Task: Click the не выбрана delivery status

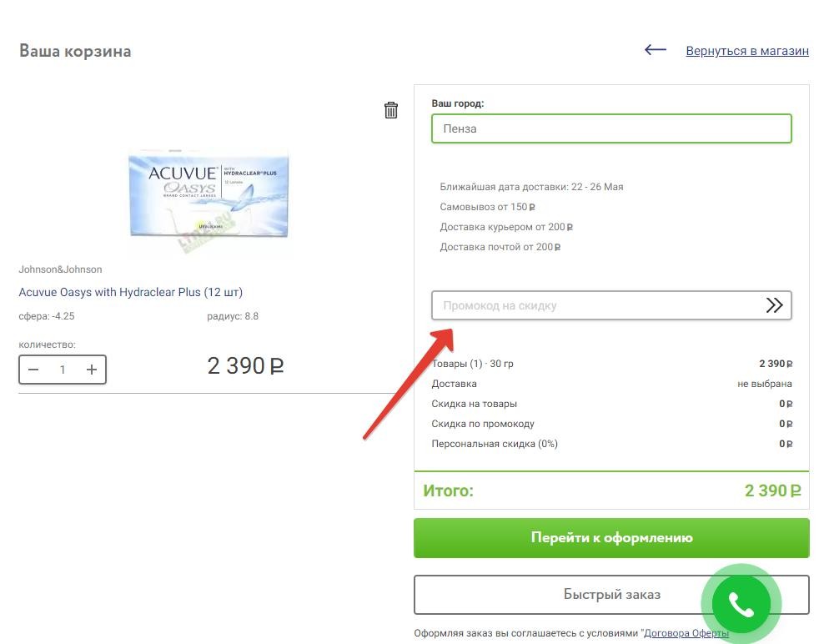Action: click(x=764, y=384)
